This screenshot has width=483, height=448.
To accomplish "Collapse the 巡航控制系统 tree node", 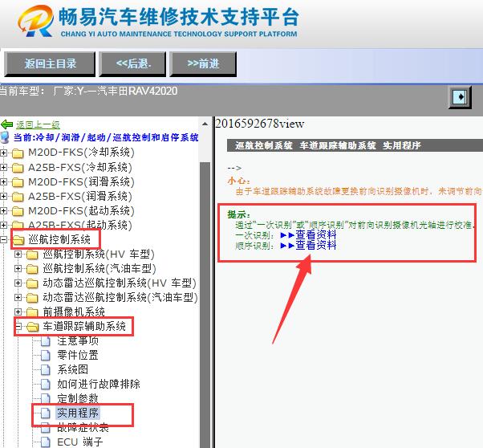I will point(3,239).
